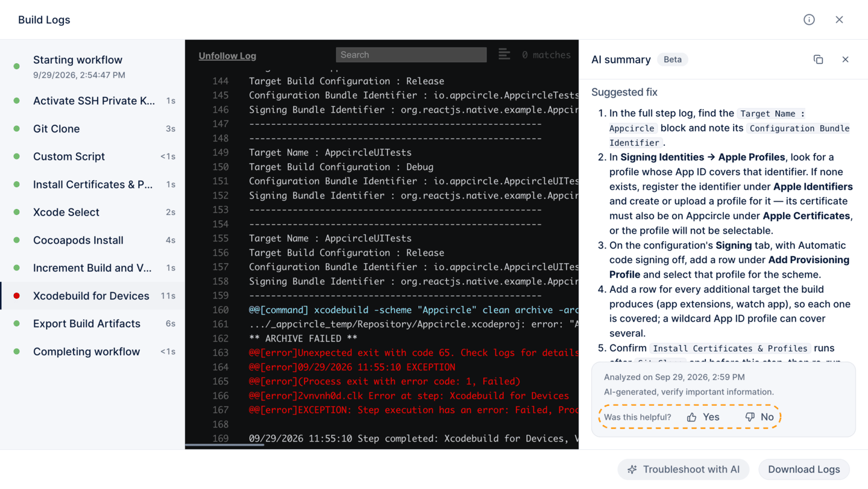
Task: Give thumbs down No feedback
Action: (x=759, y=417)
